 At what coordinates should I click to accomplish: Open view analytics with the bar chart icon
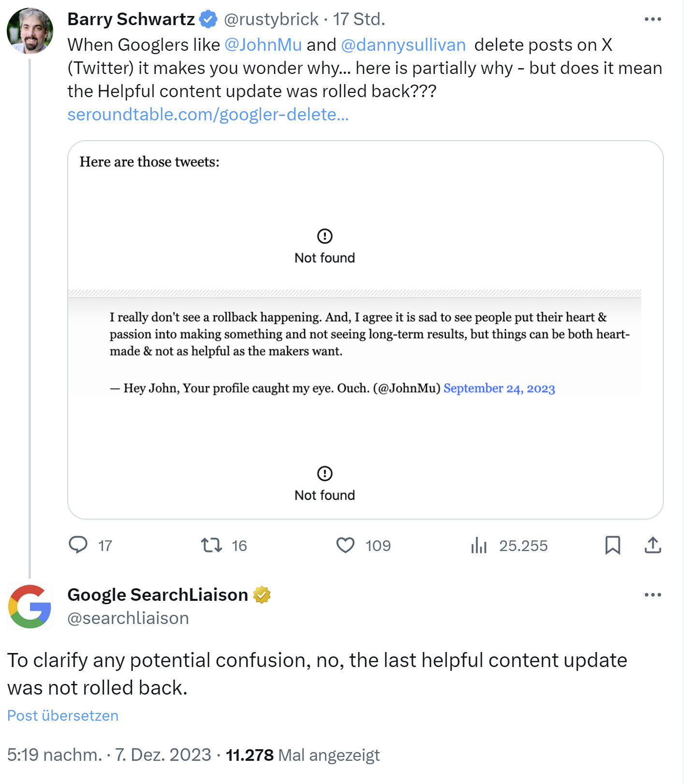pyautogui.click(x=479, y=546)
